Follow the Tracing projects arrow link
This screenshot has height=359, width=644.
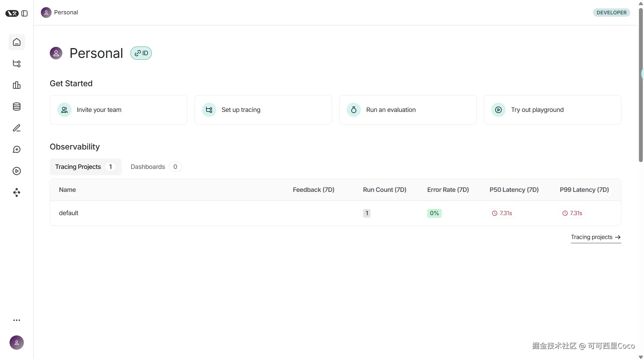pos(596,237)
